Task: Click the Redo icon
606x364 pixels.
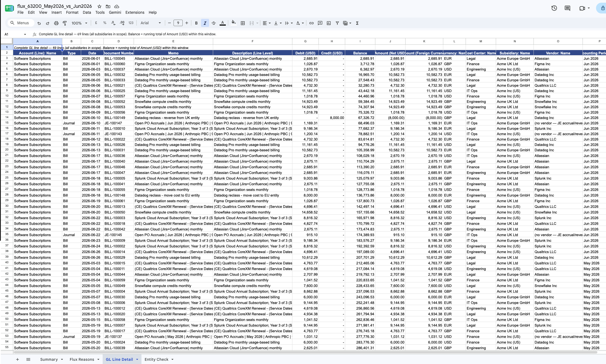Action: pyautogui.click(x=48, y=23)
